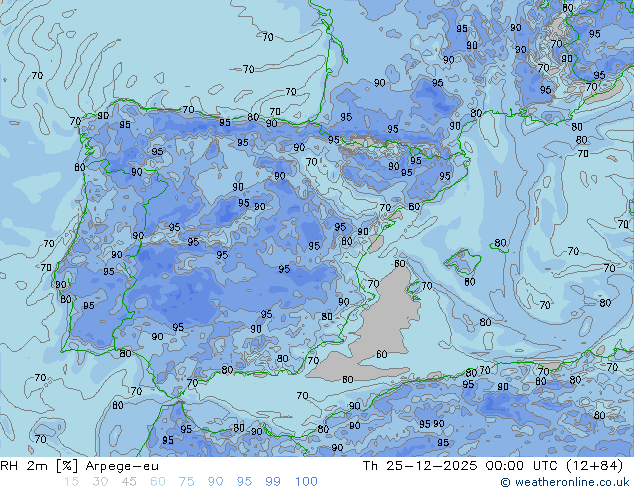
Task: Click the weatheronline.co.uk copyright link
Action: tap(565, 482)
